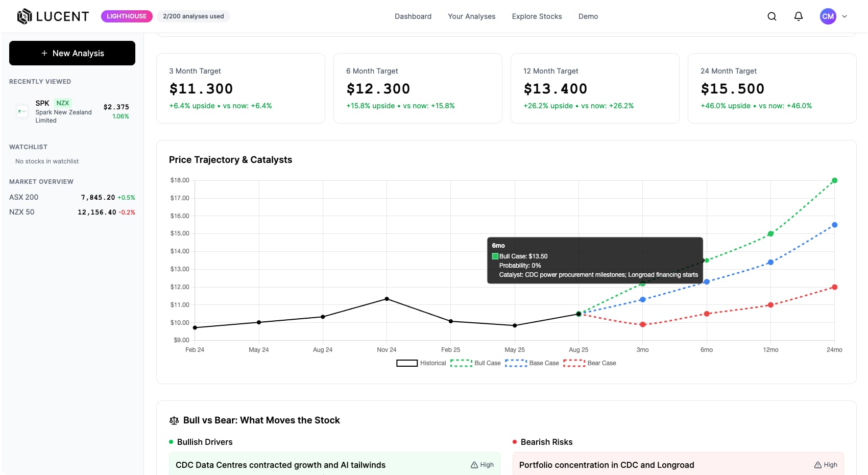Click the 24mo Bull Case data point

(834, 180)
